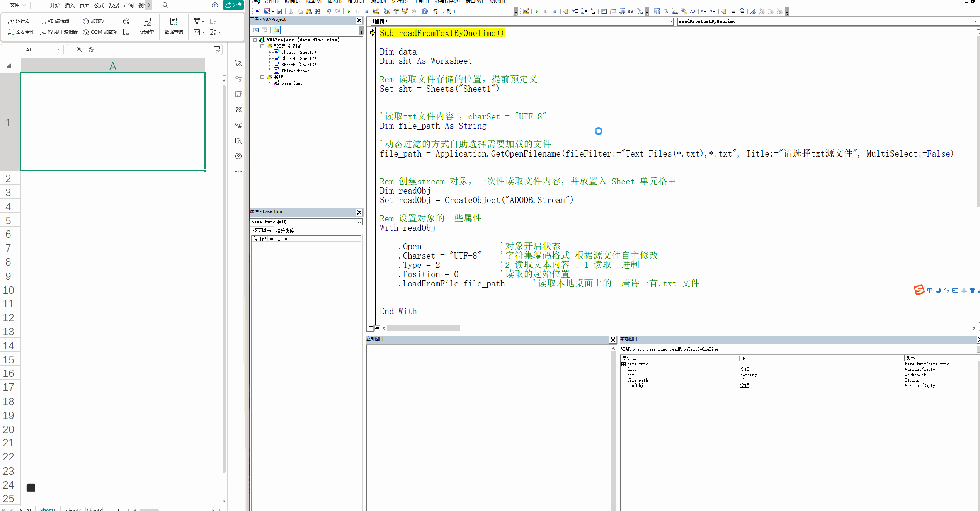Click the 分享 share button
980x511 pixels.
(x=233, y=5)
